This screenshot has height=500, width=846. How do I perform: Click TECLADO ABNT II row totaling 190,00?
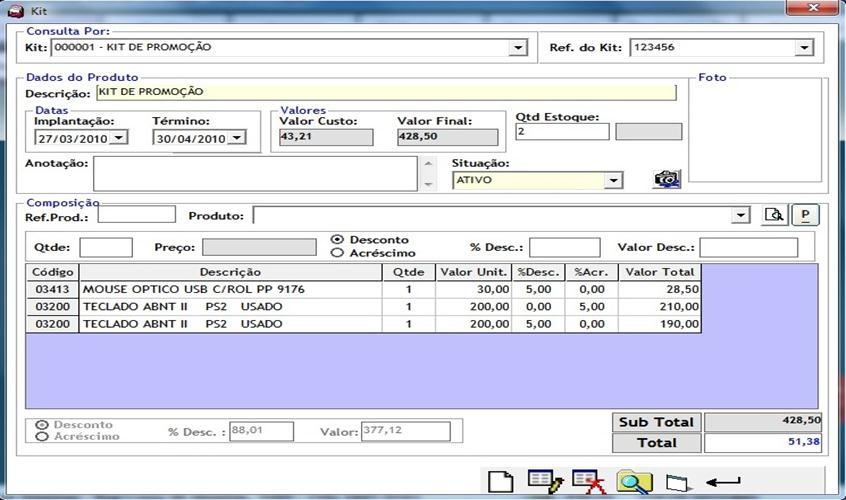[364, 324]
